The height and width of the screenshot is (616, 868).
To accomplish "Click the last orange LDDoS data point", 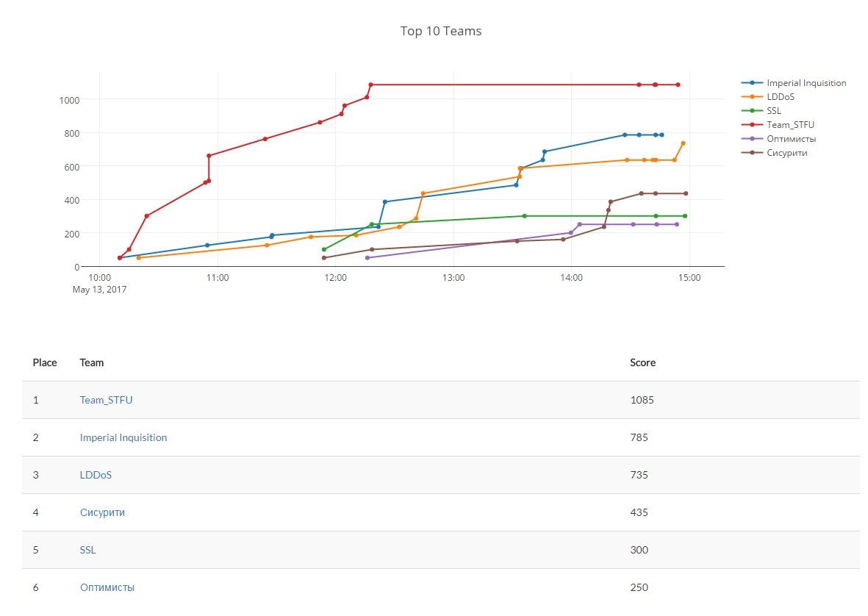I will click(683, 143).
